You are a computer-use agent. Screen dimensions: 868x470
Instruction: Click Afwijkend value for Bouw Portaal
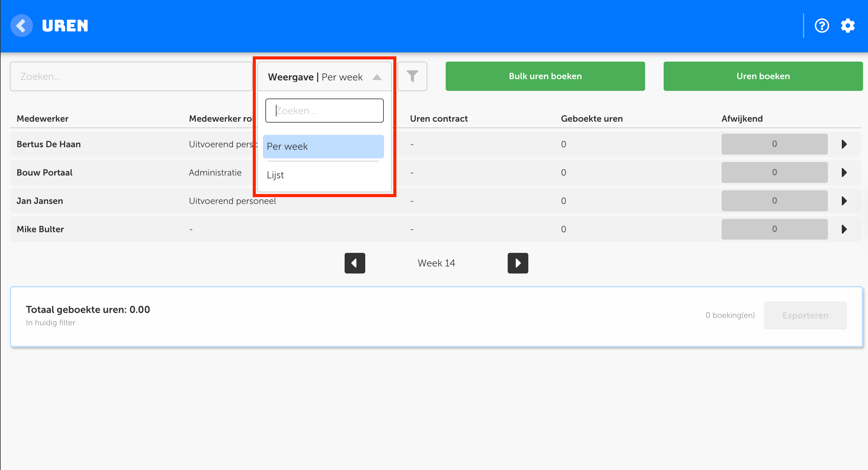click(774, 172)
